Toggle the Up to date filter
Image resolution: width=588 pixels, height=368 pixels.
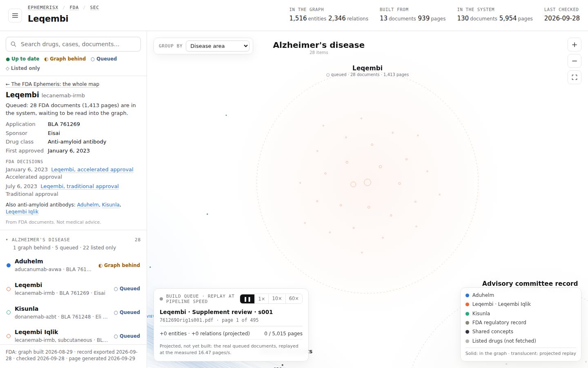(22, 59)
